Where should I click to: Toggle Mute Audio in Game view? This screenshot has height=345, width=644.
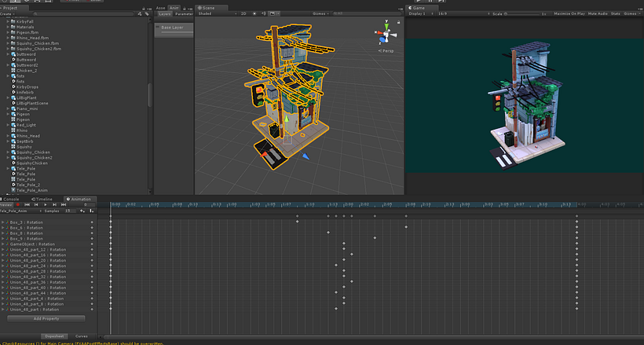click(598, 13)
